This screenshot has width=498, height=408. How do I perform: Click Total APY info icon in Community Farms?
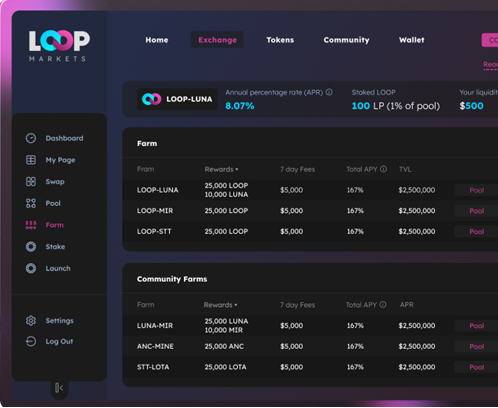[383, 305]
